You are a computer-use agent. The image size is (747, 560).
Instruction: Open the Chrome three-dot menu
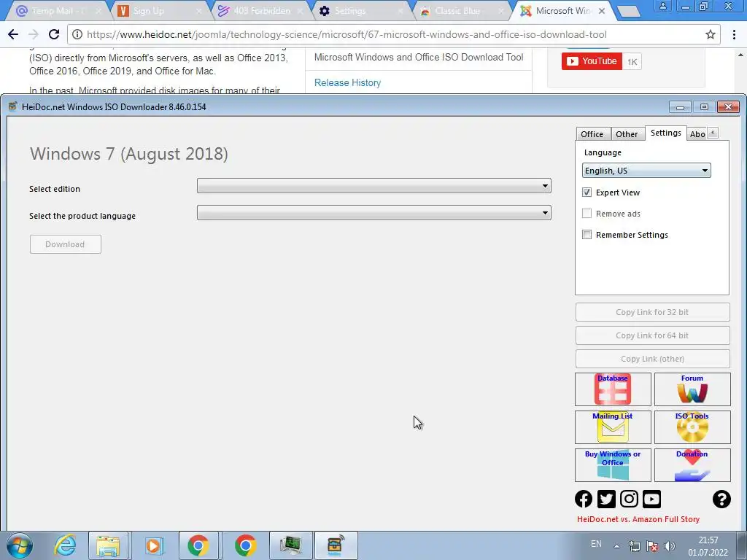(x=734, y=34)
